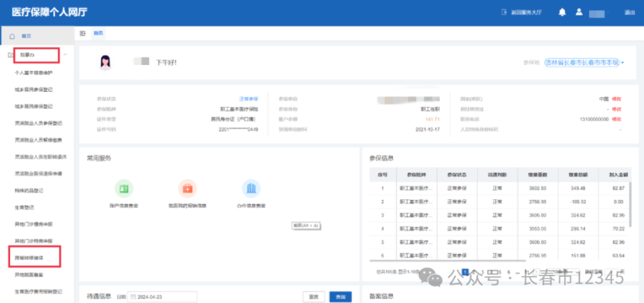Open the user profile icon in header

[x=579, y=12]
